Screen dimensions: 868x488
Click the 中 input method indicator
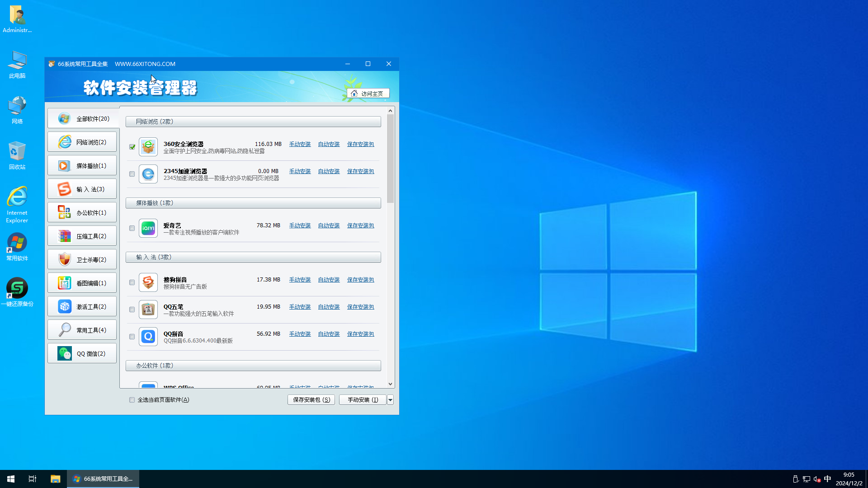827,479
